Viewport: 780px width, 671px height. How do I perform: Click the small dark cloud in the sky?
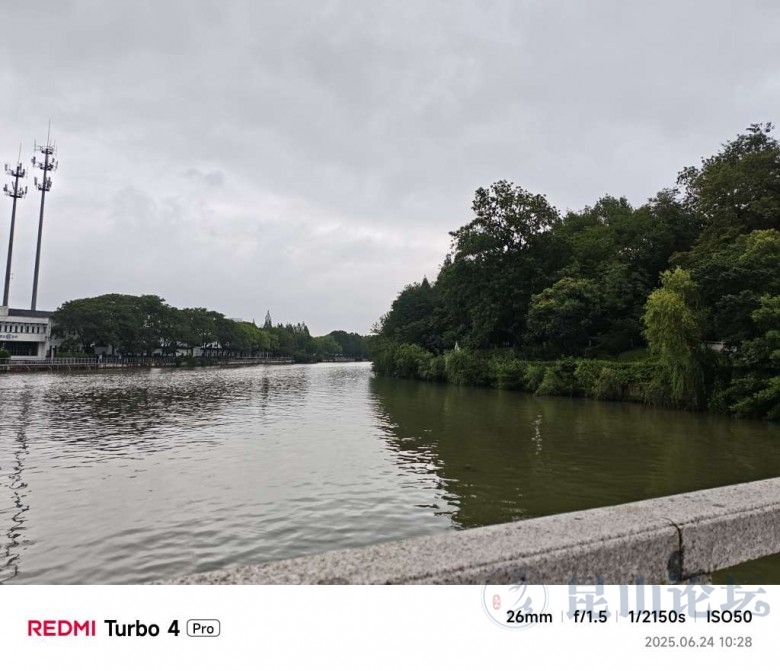click(203, 176)
